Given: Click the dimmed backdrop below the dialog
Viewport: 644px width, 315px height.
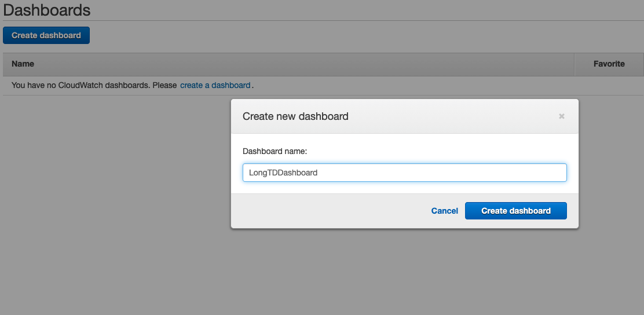Looking at the screenshot, I should (404, 272).
